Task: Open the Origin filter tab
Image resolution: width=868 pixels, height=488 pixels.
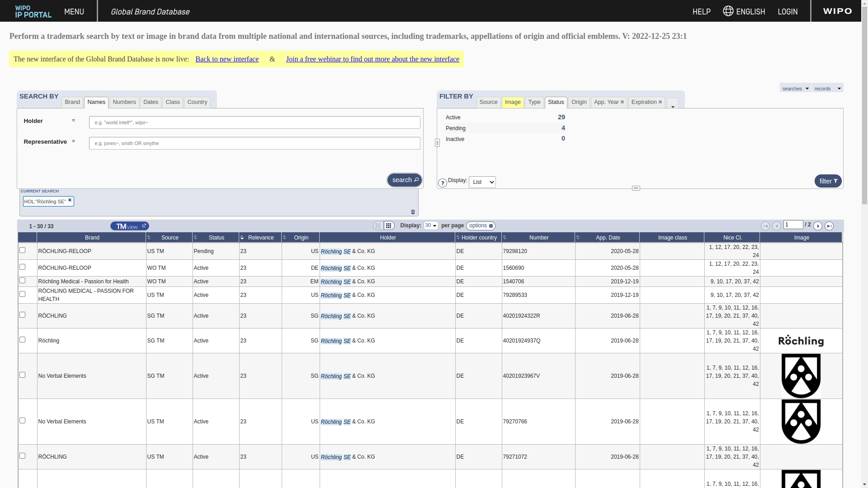Action: click(579, 102)
